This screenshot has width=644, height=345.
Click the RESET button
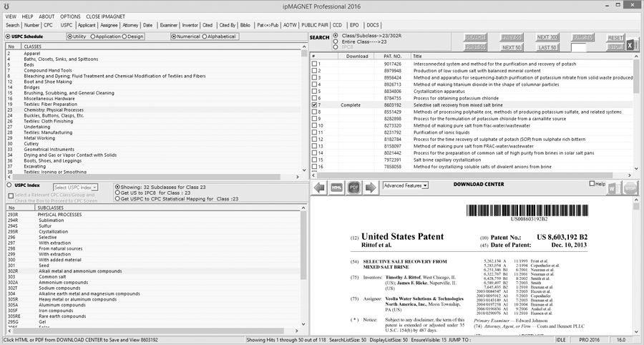tap(615, 38)
